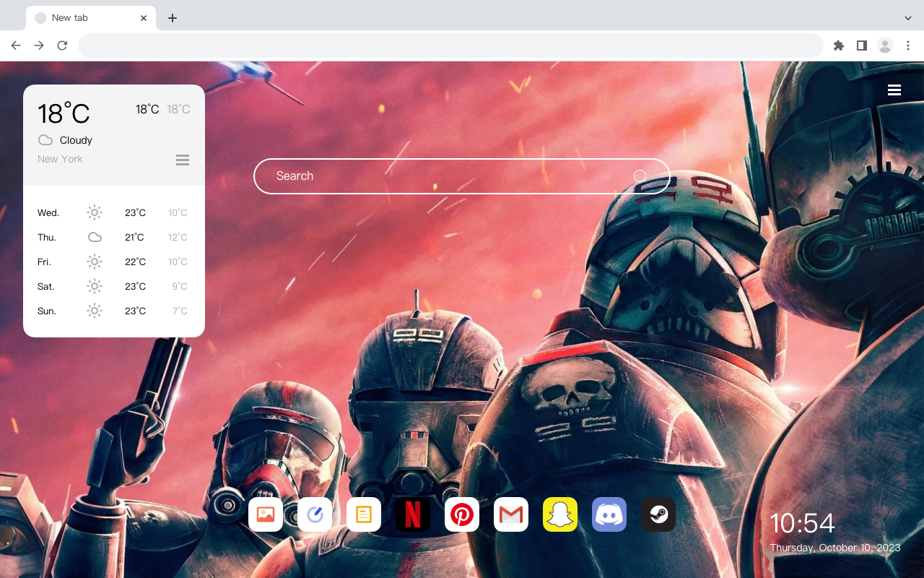Viewport: 924px width, 578px height.
Task: Open the Discord shortcut
Action: pos(609,514)
